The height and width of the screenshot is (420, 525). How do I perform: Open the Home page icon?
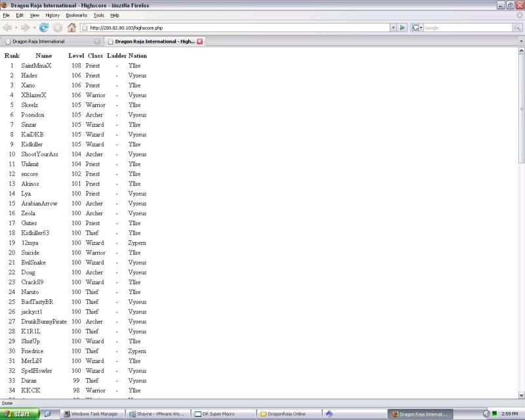tap(72, 28)
